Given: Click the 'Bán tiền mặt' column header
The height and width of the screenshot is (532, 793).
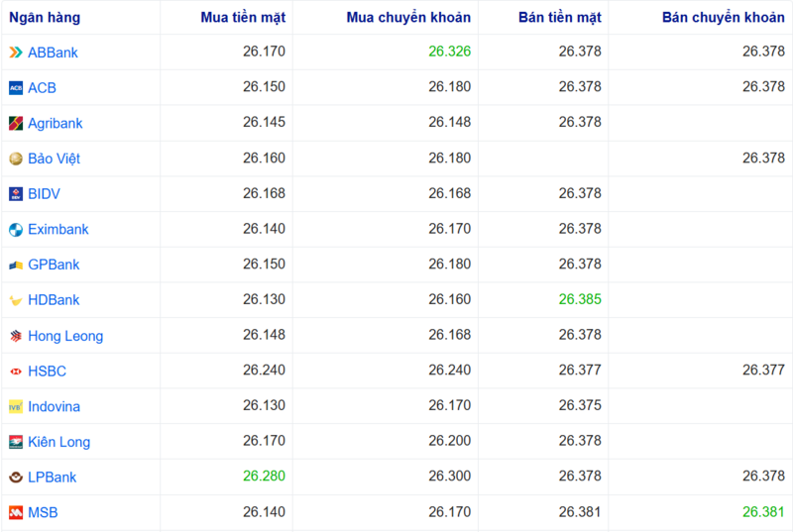Looking at the screenshot, I should (x=560, y=18).
